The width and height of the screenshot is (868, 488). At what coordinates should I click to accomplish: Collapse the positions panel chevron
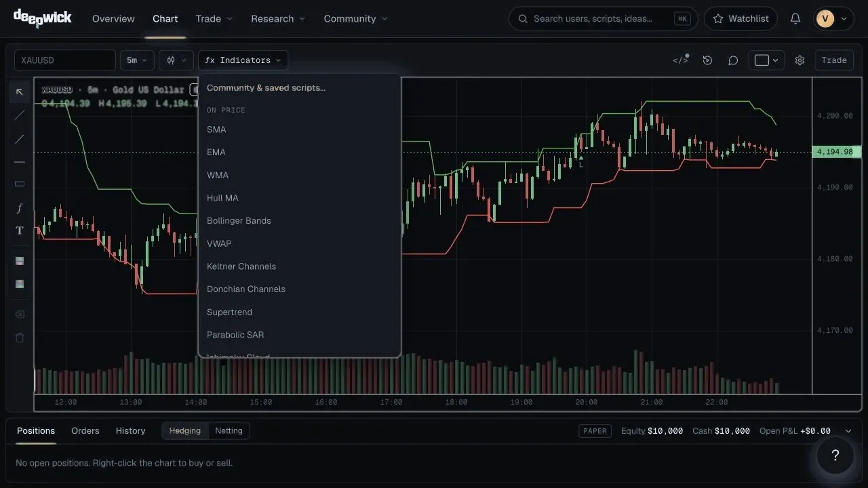point(848,431)
